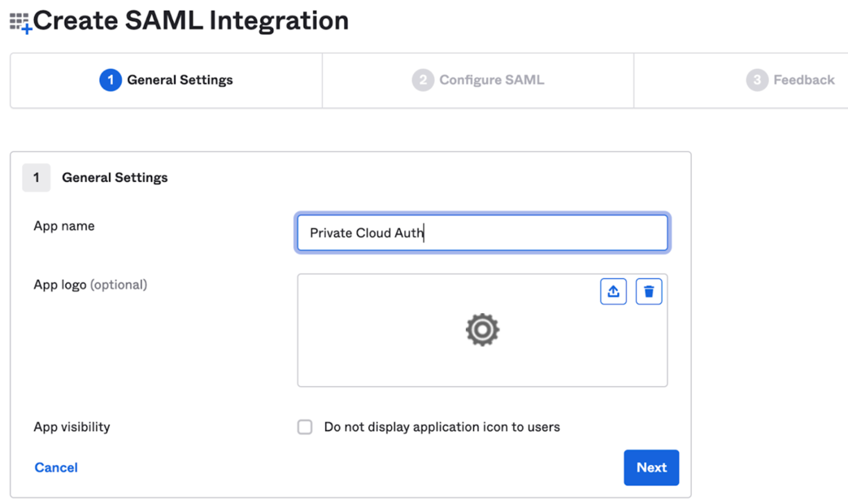Screen dimensions: 848x504
Task: Cancel the SAML integration creation
Action: point(55,467)
